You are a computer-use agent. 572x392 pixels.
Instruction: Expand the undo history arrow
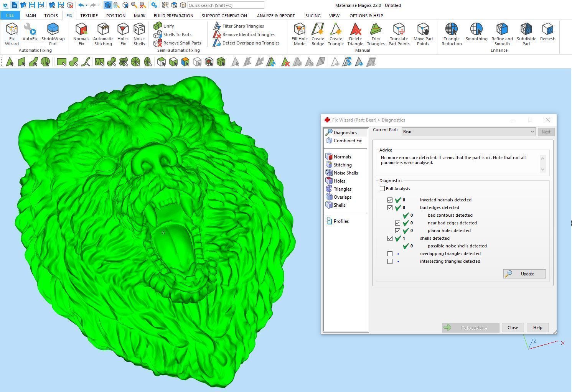point(86,5)
